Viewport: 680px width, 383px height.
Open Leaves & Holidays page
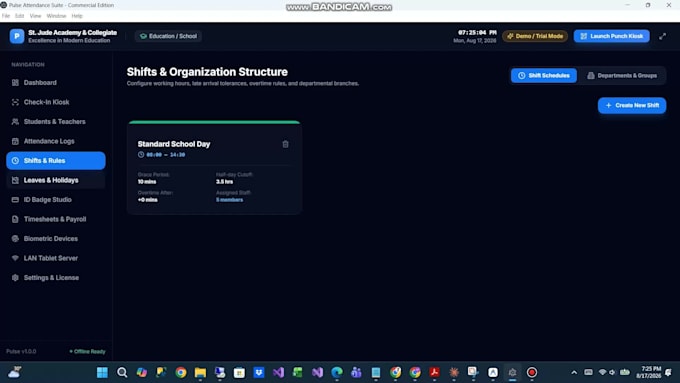click(x=56, y=180)
